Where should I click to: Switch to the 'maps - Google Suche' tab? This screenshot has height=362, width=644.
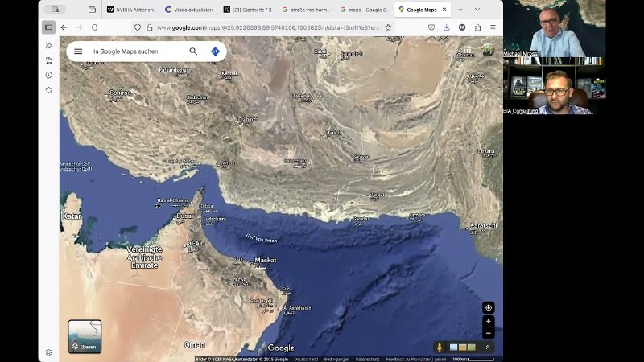click(364, 10)
